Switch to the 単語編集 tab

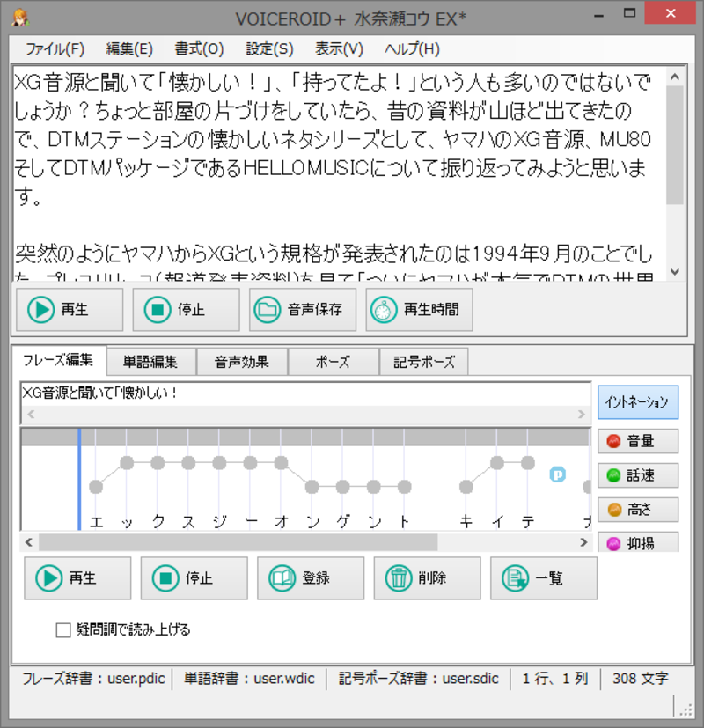[x=150, y=362]
